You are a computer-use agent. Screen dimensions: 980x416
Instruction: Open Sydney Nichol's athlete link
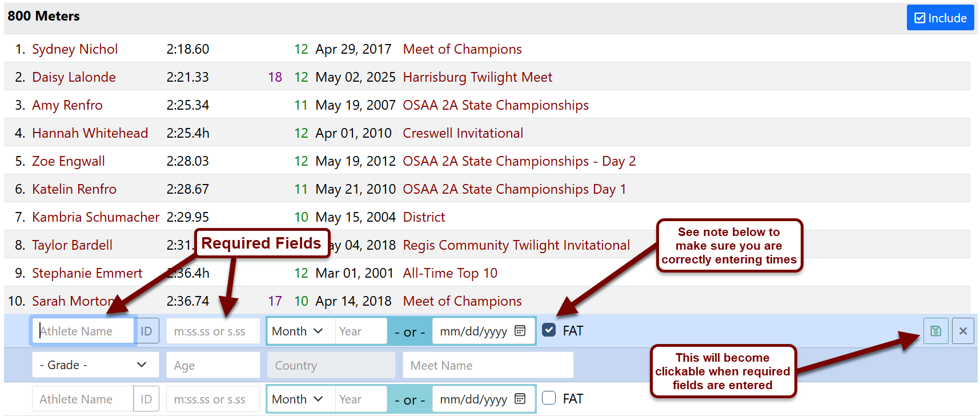pos(75,49)
